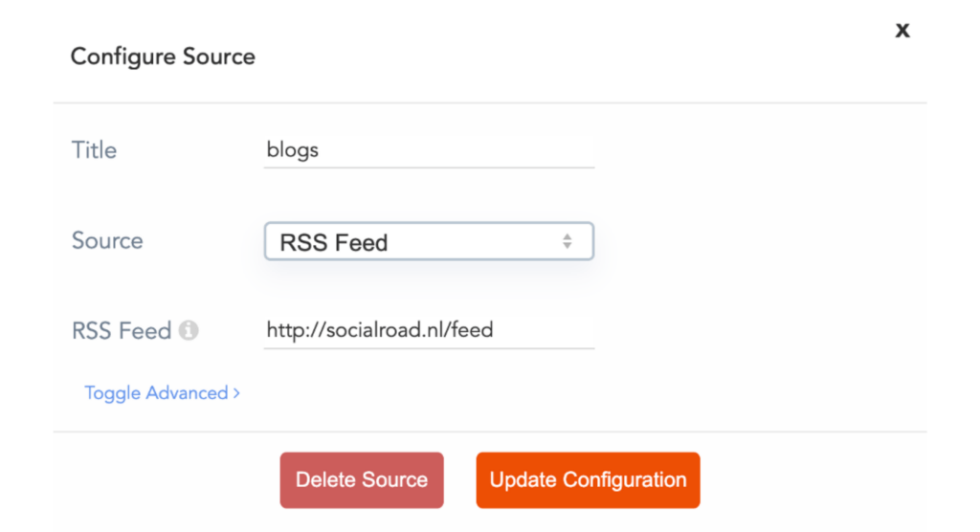Click the Source field label
980x532 pixels.
[x=107, y=240]
